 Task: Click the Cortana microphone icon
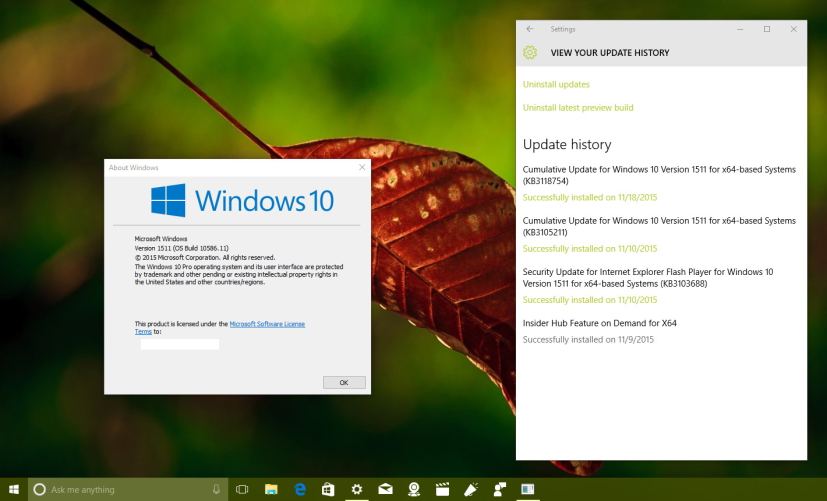pos(216,489)
